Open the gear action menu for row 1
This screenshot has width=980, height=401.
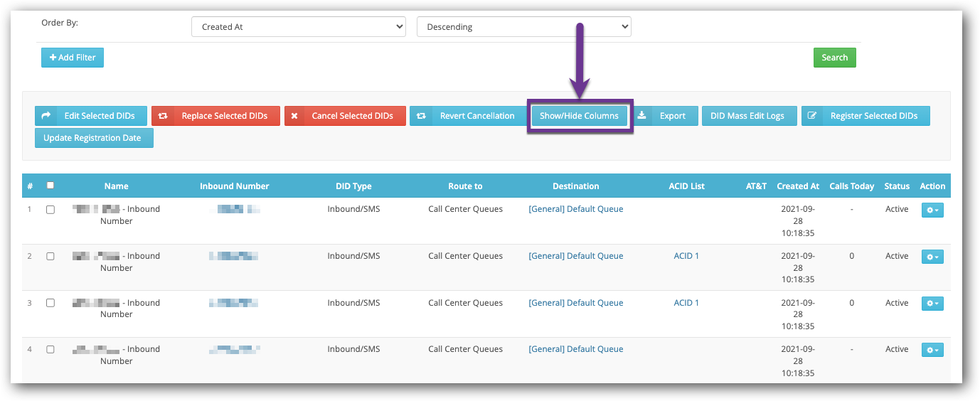pyautogui.click(x=932, y=210)
